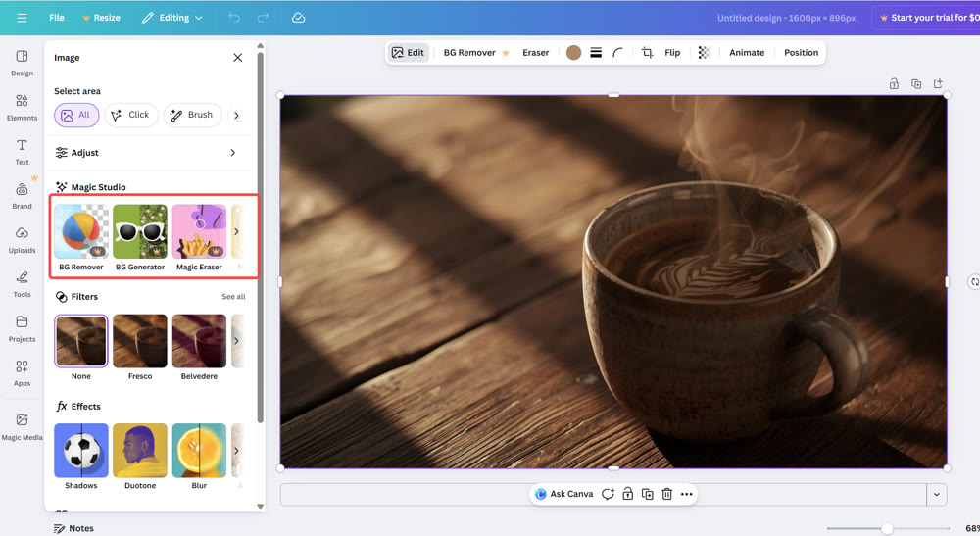Add page icon above canvas
980x536 pixels.
pyautogui.click(x=938, y=83)
